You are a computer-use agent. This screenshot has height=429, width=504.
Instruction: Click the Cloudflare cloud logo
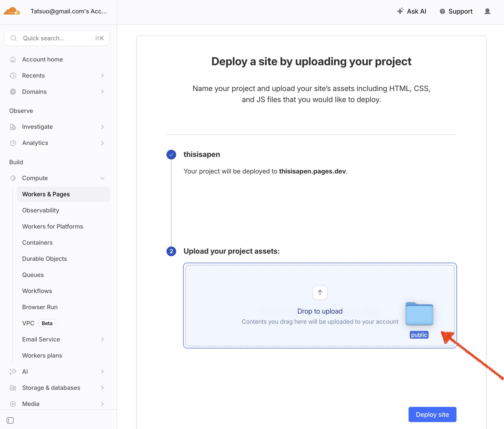pos(12,11)
